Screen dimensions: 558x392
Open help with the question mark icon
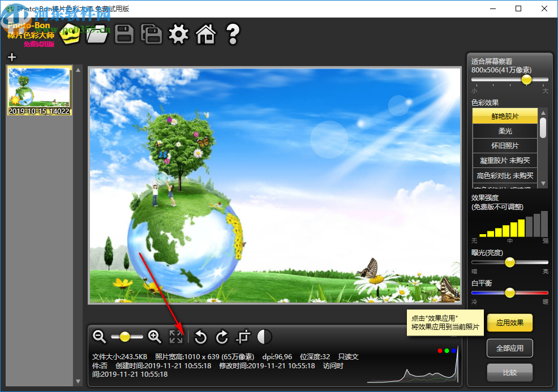tap(233, 34)
